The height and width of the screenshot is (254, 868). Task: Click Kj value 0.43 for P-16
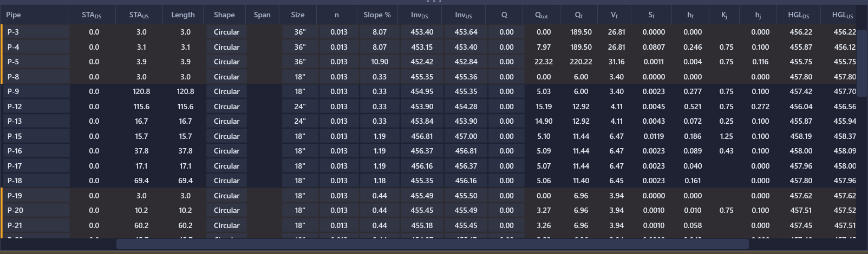(x=726, y=151)
